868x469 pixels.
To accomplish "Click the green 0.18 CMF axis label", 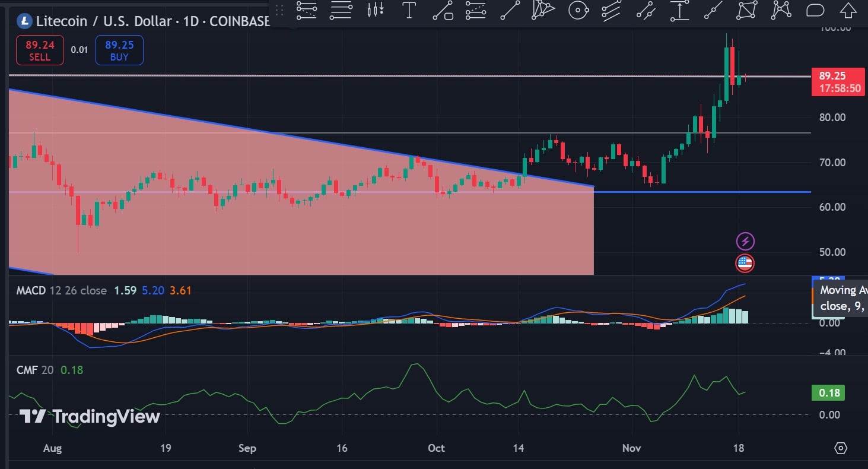I will pyautogui.click(x=828, y=392).
